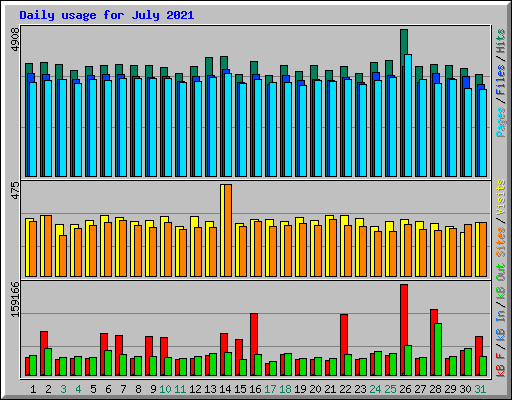This screenshot has height=400, width=512.
Task: Click the "Daily usage for July 2021" title
Action: [x=107, y=15]
